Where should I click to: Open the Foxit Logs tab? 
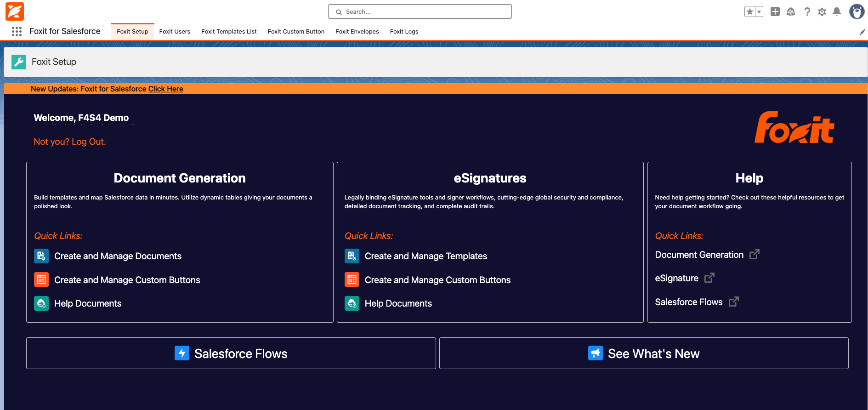[x=404, y=31]
